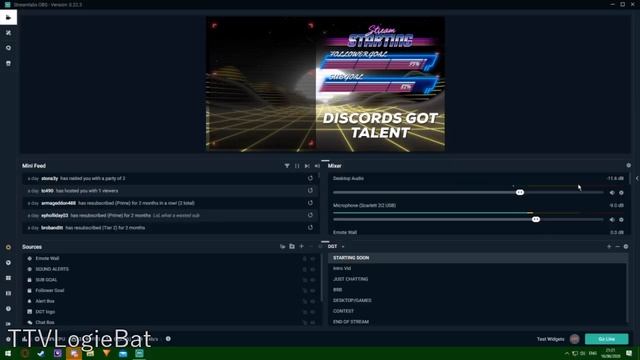640x360 pixels.
Task: Toggle visibility of SOUND ALERTS source
Action: [313, 269]
